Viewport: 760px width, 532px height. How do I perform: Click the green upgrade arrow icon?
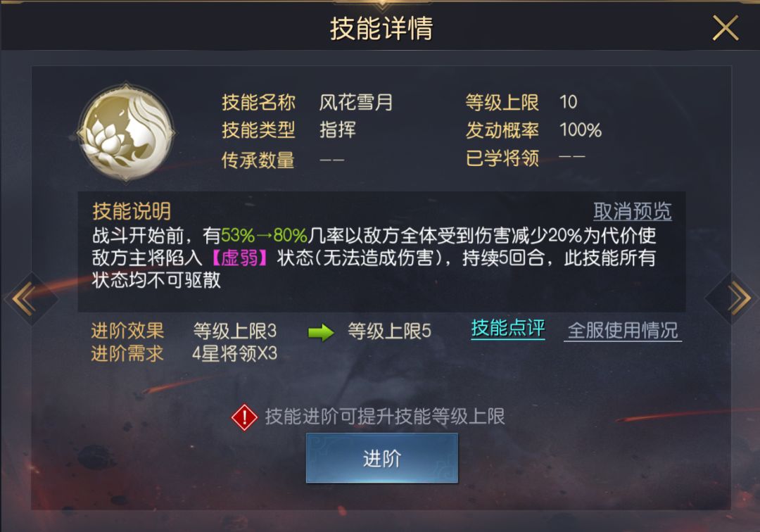[321, 332]
